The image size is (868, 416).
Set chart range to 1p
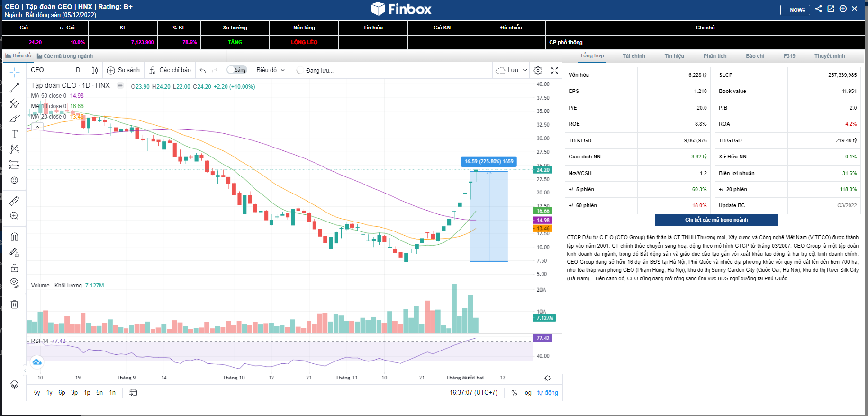point(87,393)
